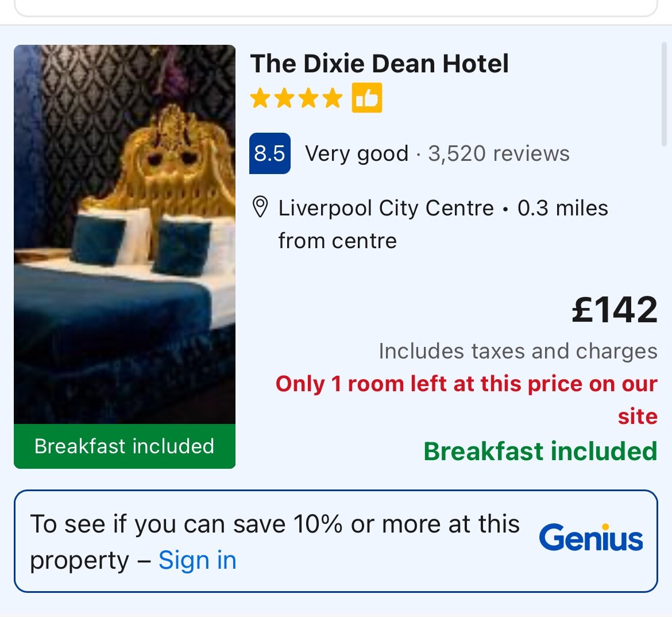Click Sign in link in Genius banner
672x617 pixels.
(x=198, y=560)
